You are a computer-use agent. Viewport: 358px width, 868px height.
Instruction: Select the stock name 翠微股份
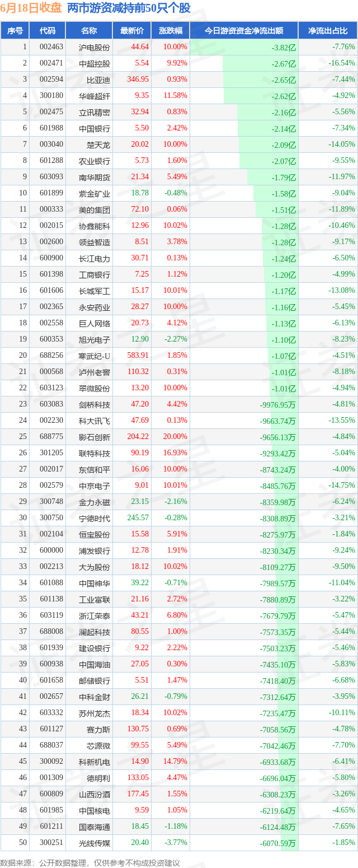click(95, 388)
